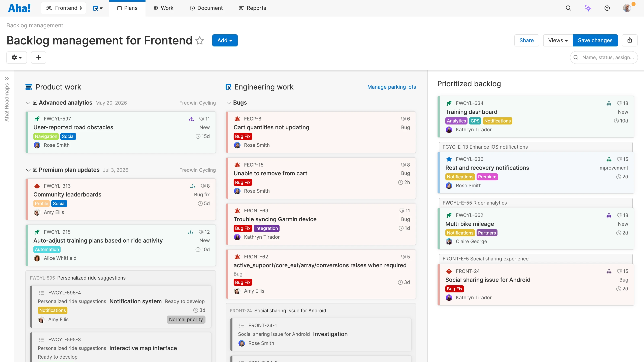Collapse the Bugs parking lot
Screen dimensions: 644x362
tap(228, 103)
